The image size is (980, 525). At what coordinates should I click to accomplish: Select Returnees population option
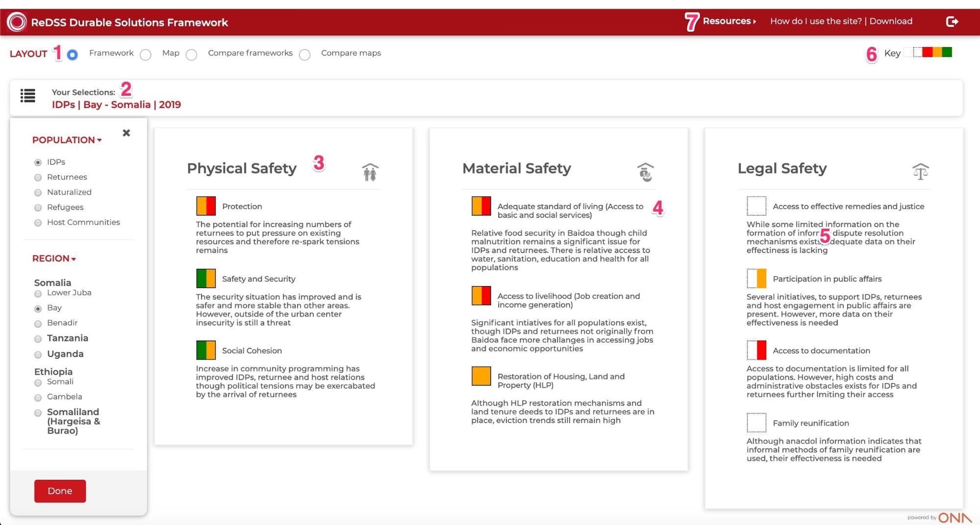(38, 178)
